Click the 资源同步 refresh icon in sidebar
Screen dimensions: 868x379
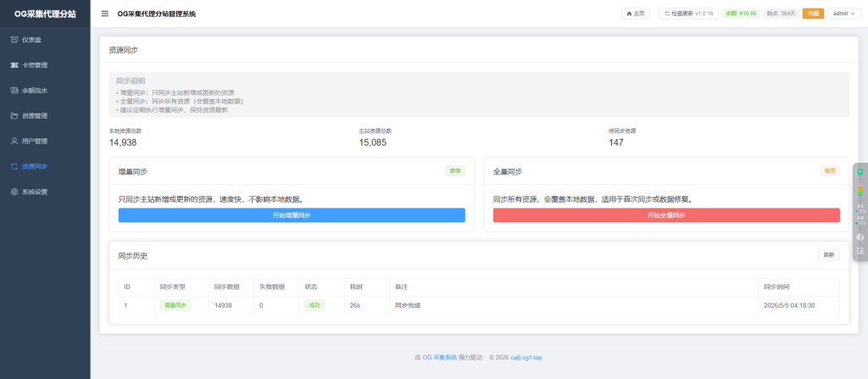[14, 166]
